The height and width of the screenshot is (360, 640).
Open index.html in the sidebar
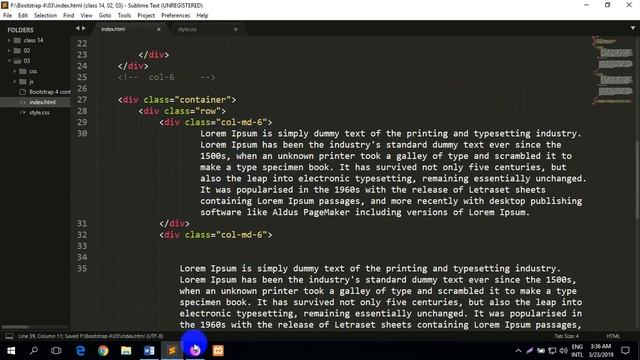pyautogui.click(x=42, y=102)
